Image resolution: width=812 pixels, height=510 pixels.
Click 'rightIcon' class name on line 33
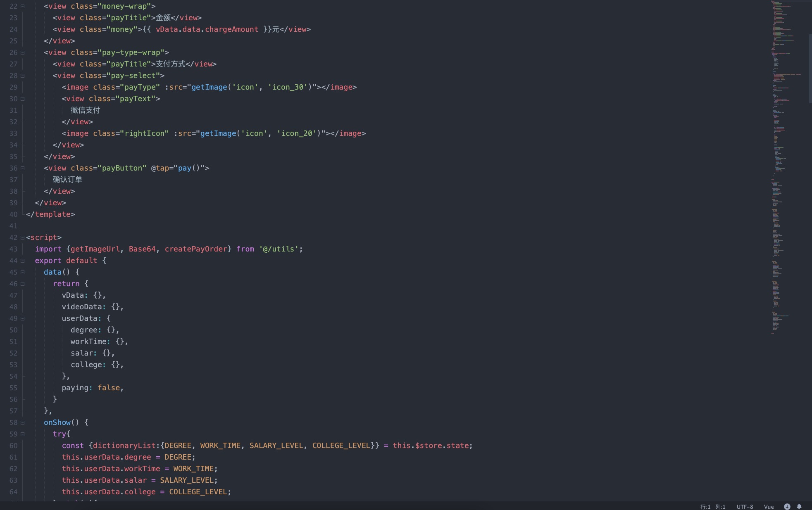click(145, 133)
